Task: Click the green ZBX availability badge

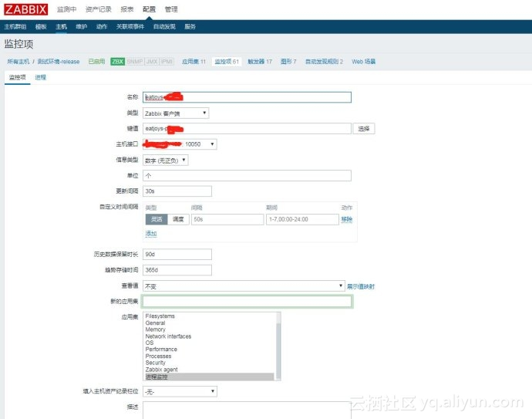Action: tap(118, 62)
